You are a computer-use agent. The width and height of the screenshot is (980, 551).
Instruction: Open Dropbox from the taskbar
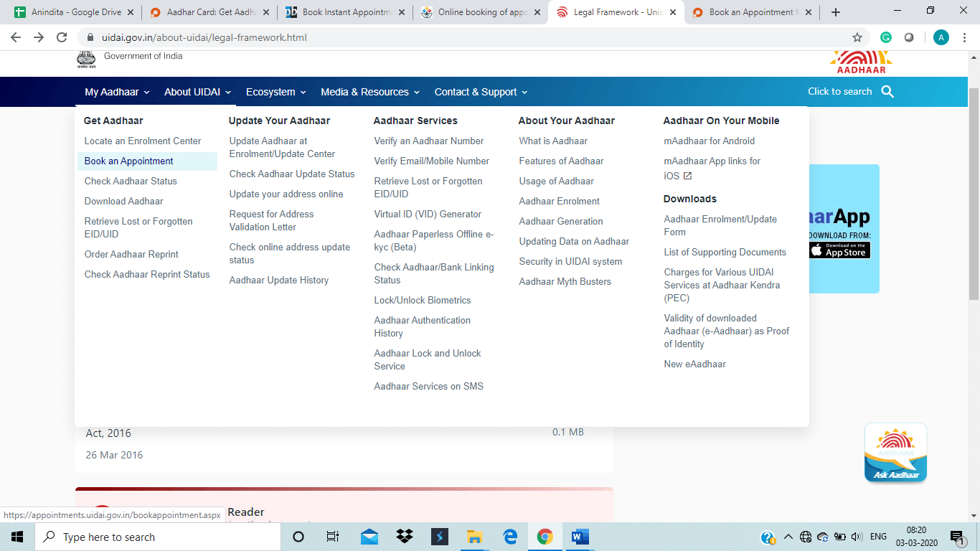coord(405,537)
